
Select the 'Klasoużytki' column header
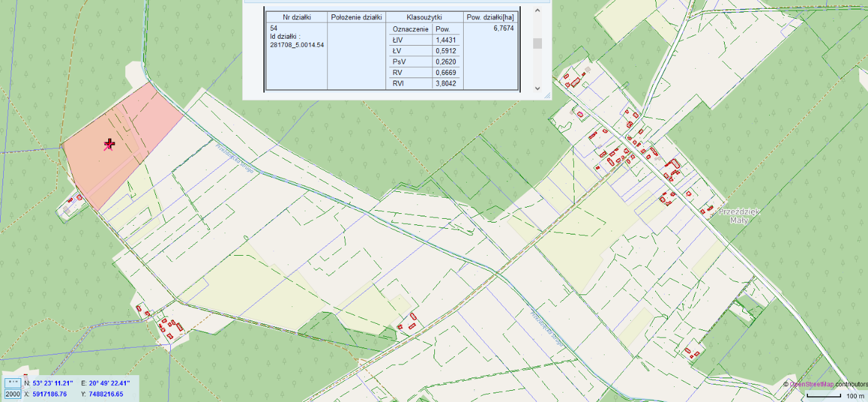point(424,17)
